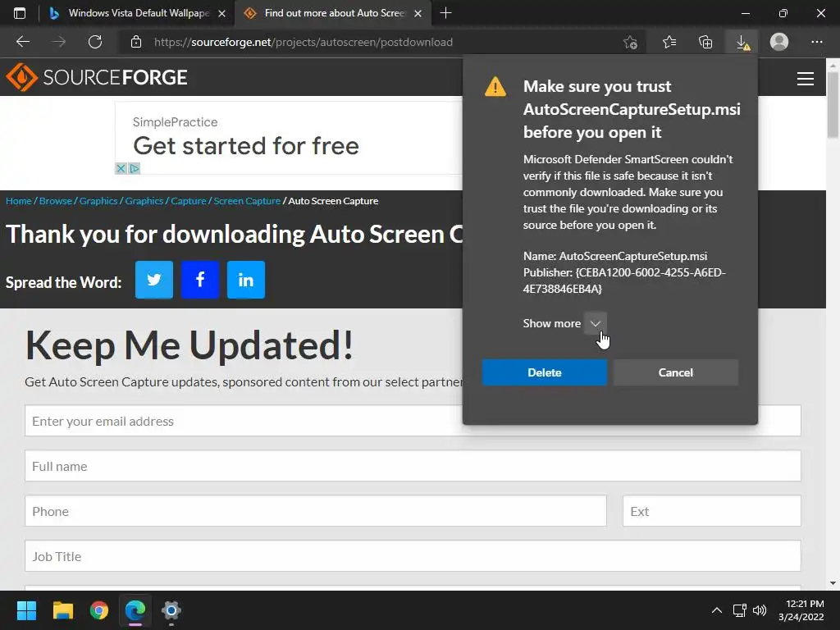Show hidden system tray icons
This screenshot has height=630, width=840.
[x=716, y=610]
